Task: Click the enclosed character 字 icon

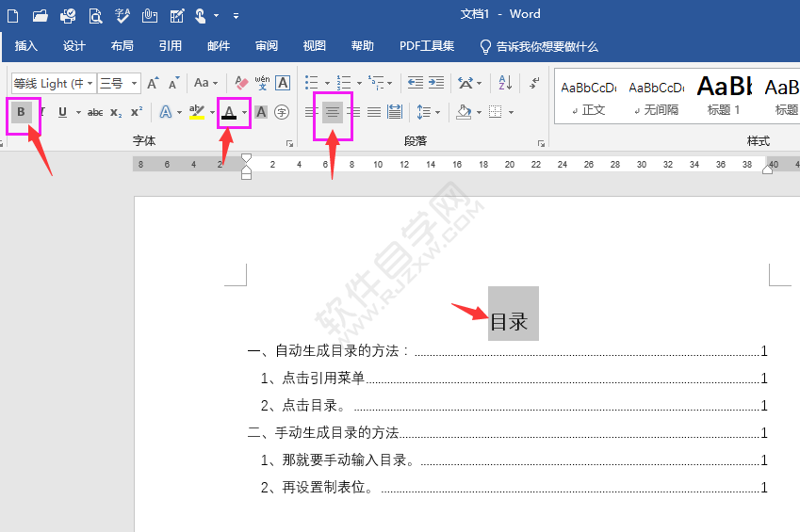Action: (282, 112)
